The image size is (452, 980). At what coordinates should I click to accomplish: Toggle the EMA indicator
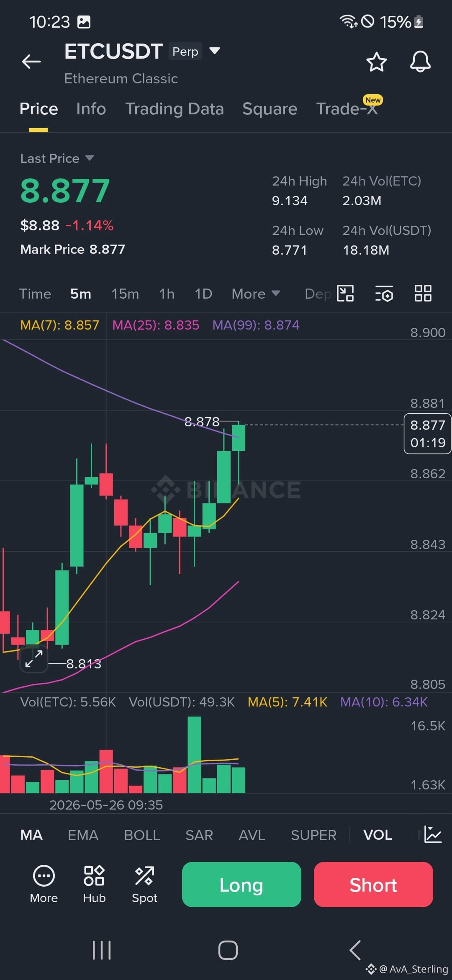[83, 835]
